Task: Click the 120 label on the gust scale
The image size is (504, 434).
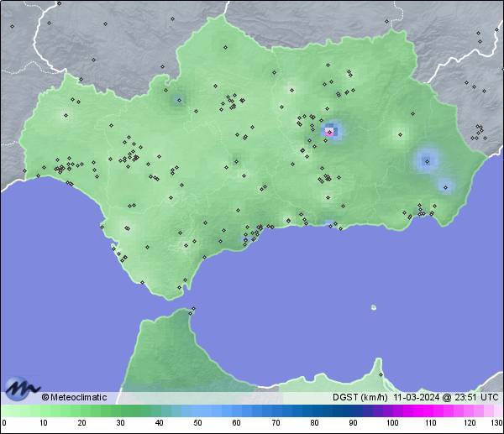Action: [470, 423]
